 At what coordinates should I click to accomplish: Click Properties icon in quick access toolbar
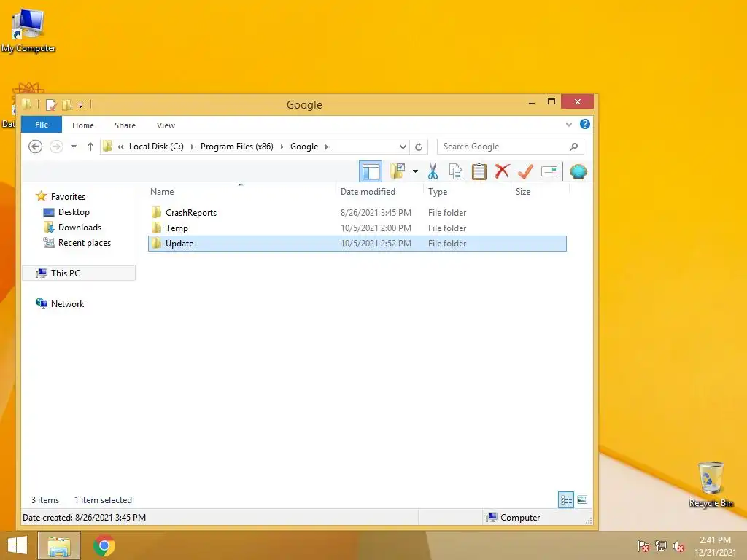[51, 105]
